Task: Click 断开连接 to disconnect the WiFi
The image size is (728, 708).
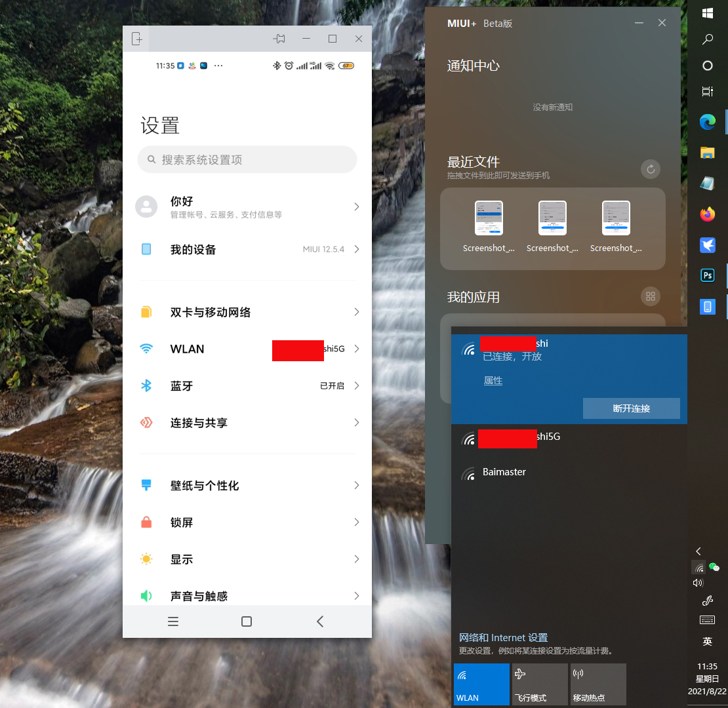Action: [x=631, y=408]
